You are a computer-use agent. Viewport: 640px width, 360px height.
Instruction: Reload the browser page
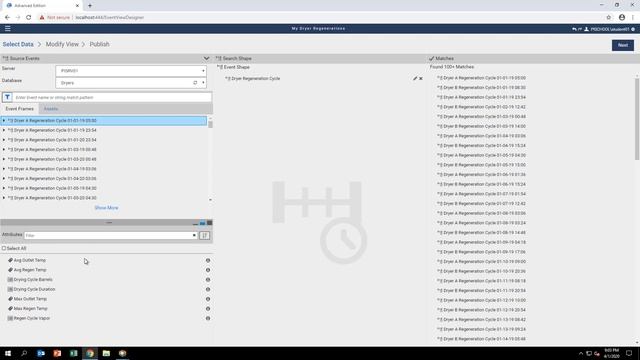(x=29, y=18)
